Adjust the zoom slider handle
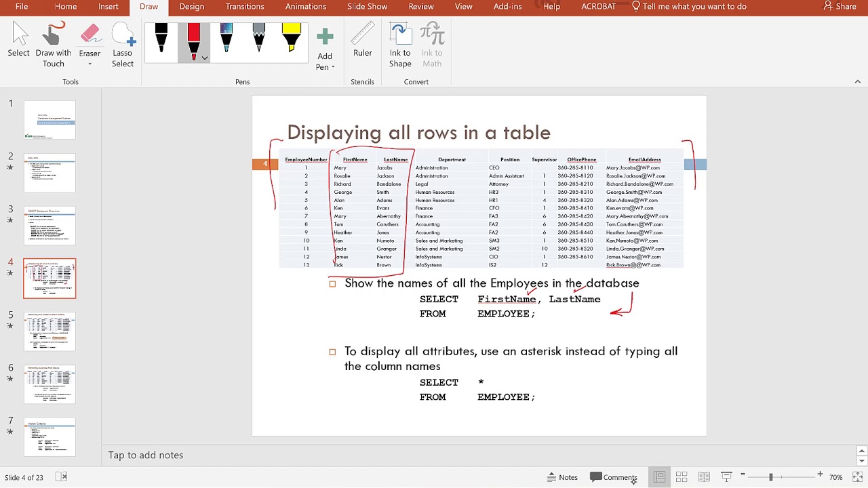868x488 pixels. [770, 477]
